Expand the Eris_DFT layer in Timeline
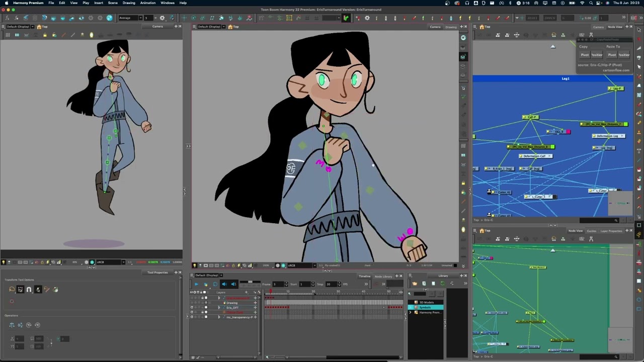The width and height of the screenshot is (644, 362). 219,307
